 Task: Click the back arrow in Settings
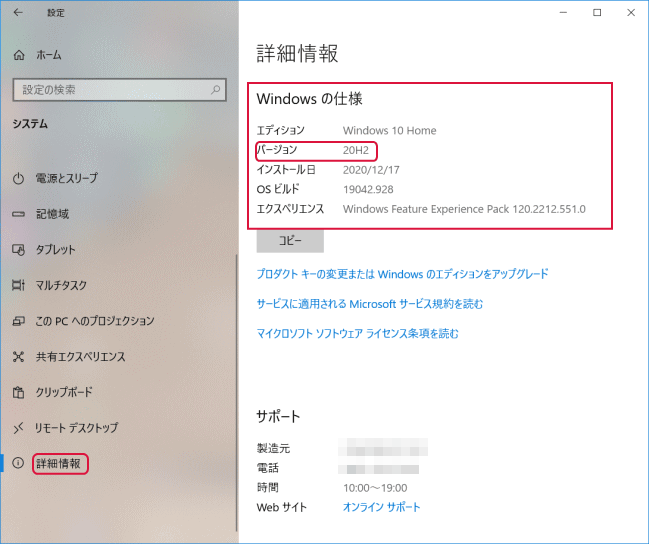point(18,12)
